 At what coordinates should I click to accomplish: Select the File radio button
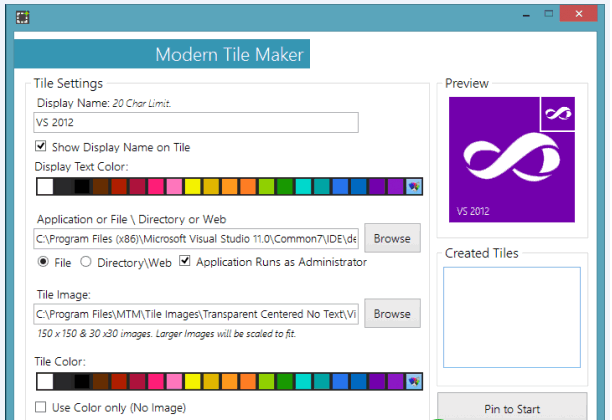[43, 262]
